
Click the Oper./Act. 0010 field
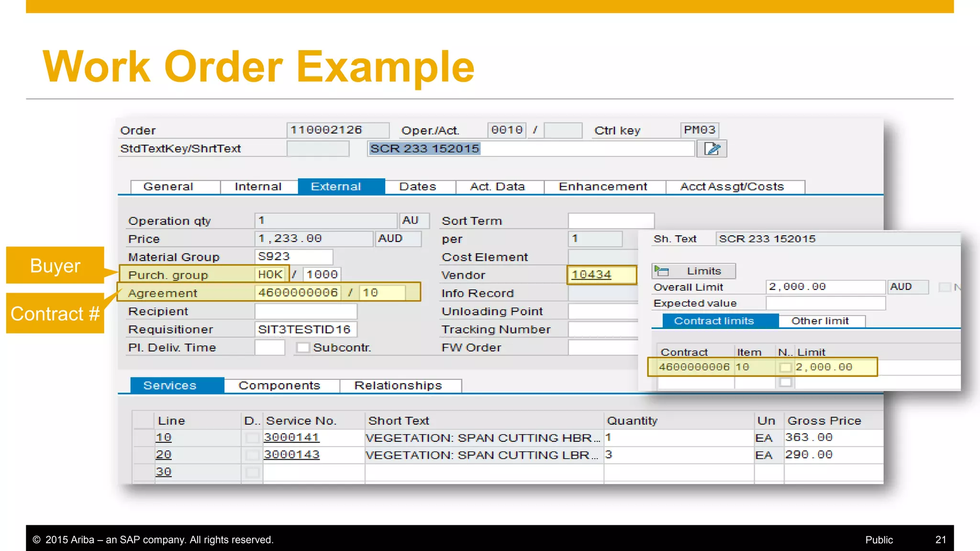click(x=507, y=130)
